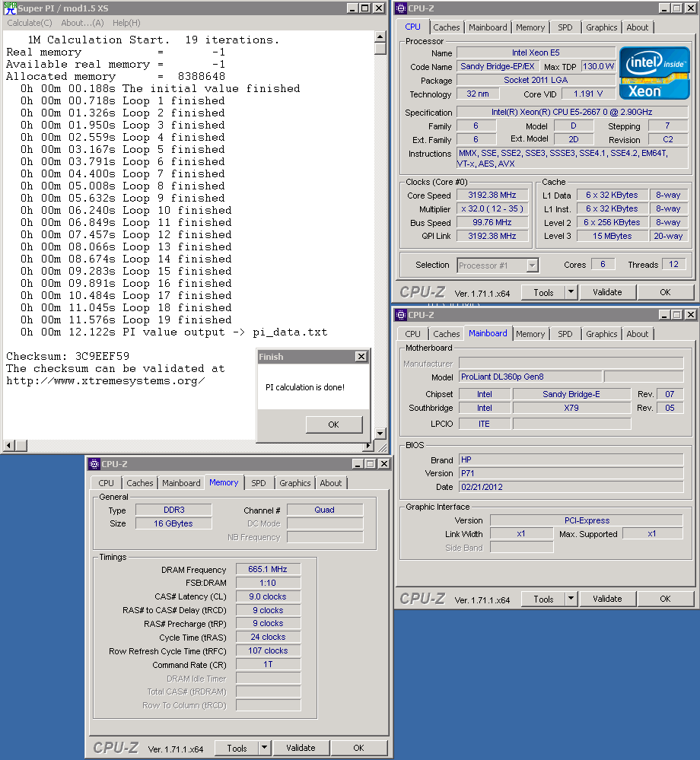This screenshot has width=700, height=760.
Task: Click Level 3 cache value 15 MBytes
Action: 612,236
